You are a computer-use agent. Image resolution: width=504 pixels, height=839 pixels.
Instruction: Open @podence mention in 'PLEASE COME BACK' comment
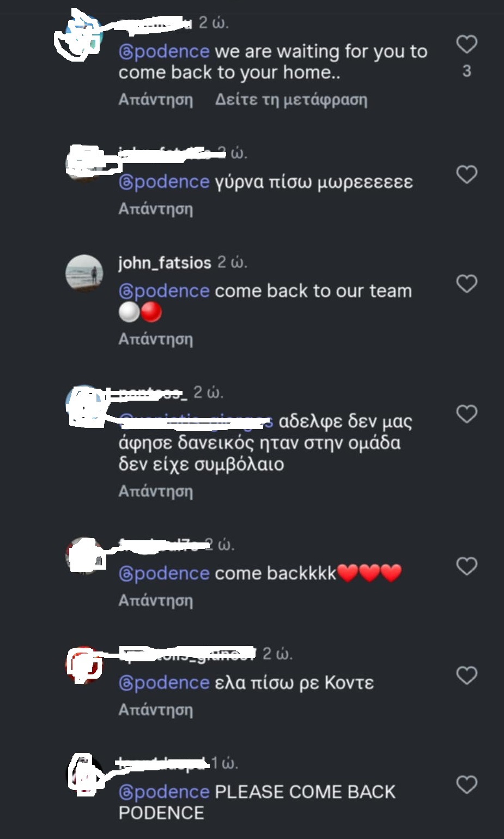point(164,792)
